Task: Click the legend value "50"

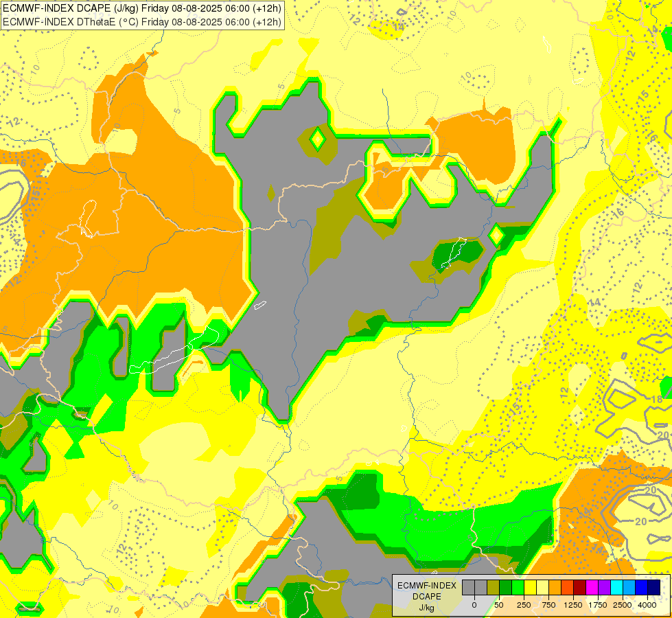Action: [499, 605]
